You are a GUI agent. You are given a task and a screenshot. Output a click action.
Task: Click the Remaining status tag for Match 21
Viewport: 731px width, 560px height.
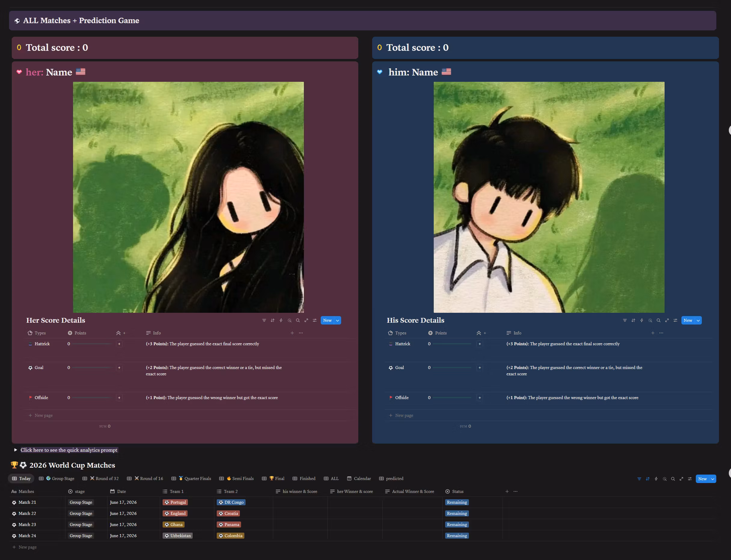[x=457, y=502]
